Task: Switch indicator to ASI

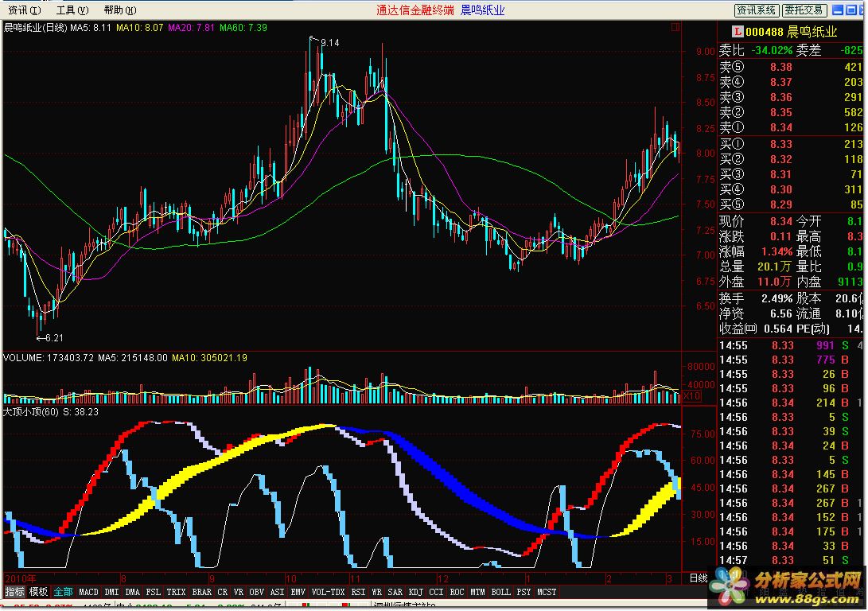Action: click(x=278, y=592)
